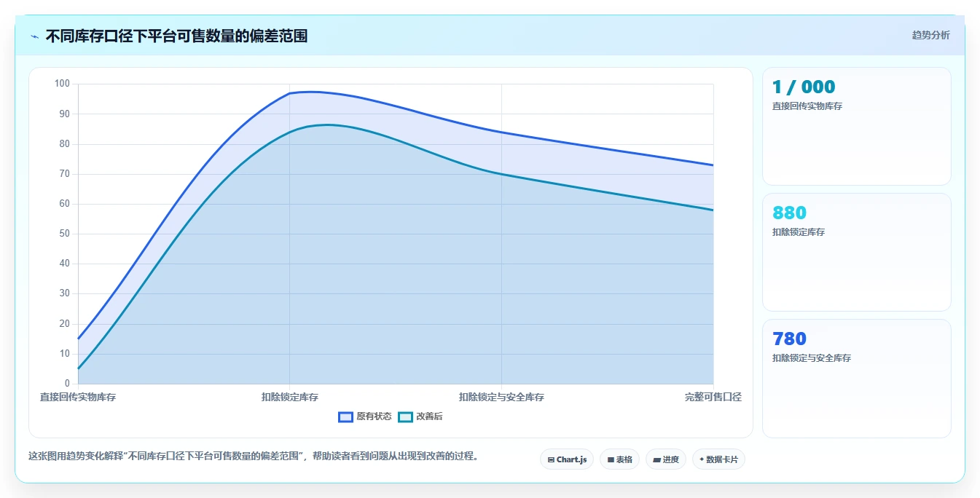980x498 pixels.
Task: Click the 扣除锁定与安全库存 x-axis label
Action: [x=501, y=398]
